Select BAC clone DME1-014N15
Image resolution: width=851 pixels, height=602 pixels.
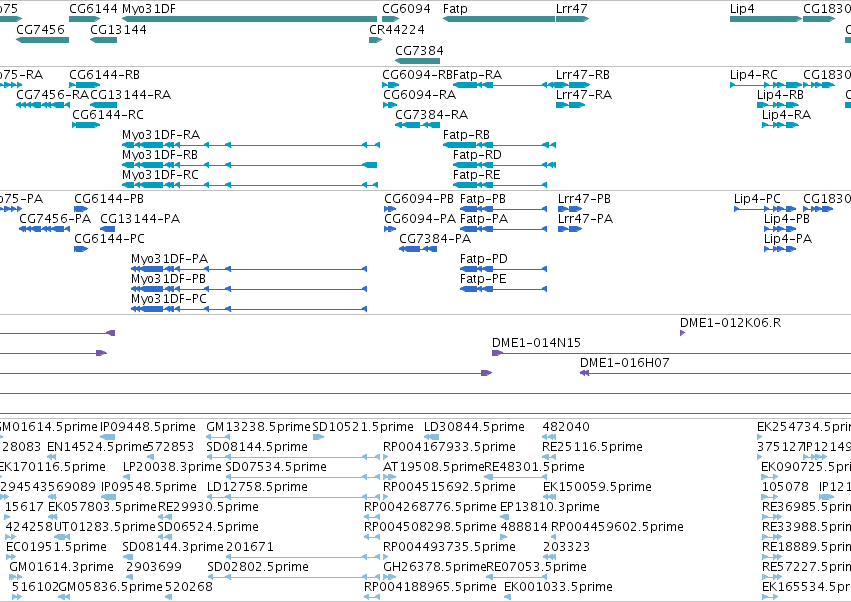[671, 353]
